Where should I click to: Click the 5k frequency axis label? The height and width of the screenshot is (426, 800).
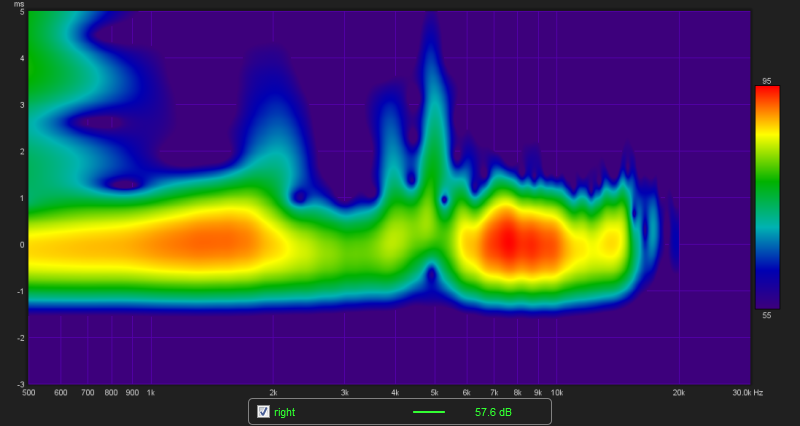434,392
